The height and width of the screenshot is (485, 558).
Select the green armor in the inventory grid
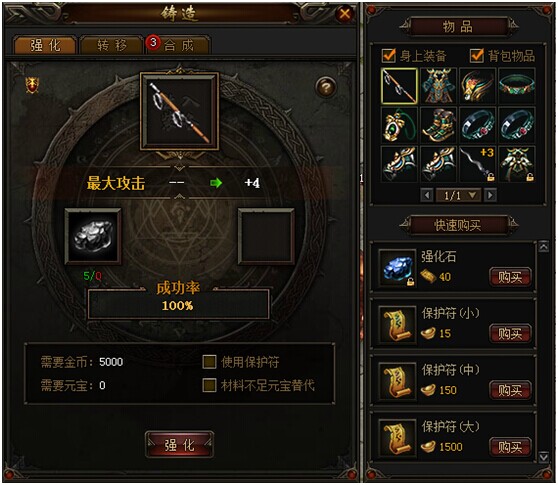tap(438, 86)
